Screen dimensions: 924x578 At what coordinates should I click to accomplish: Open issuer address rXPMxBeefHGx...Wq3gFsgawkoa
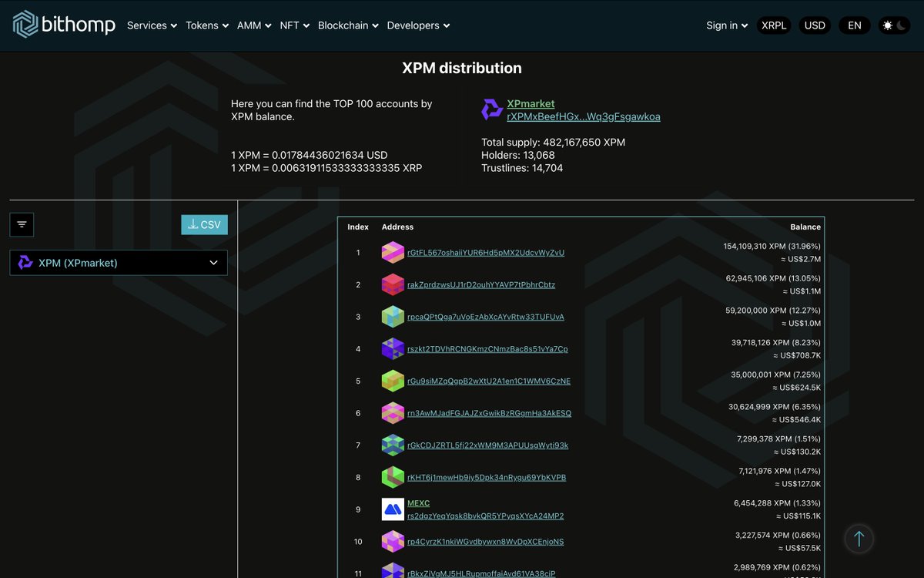[x=584, y=116]
